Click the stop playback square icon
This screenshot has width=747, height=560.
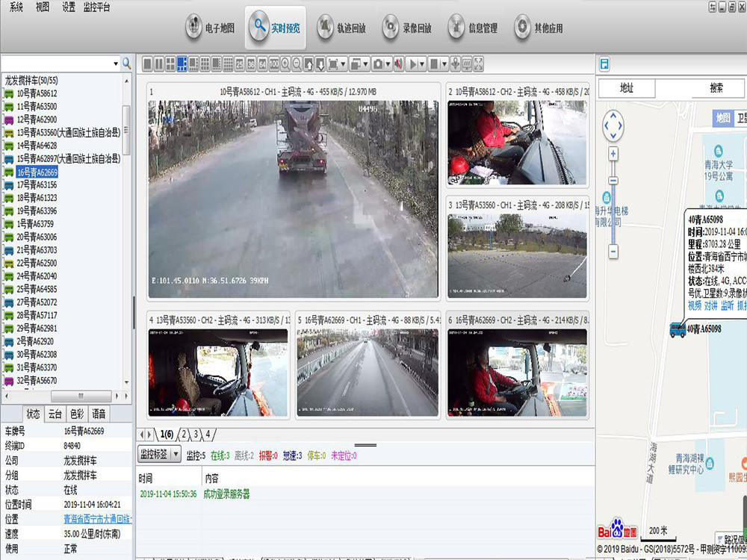(436, 65)
